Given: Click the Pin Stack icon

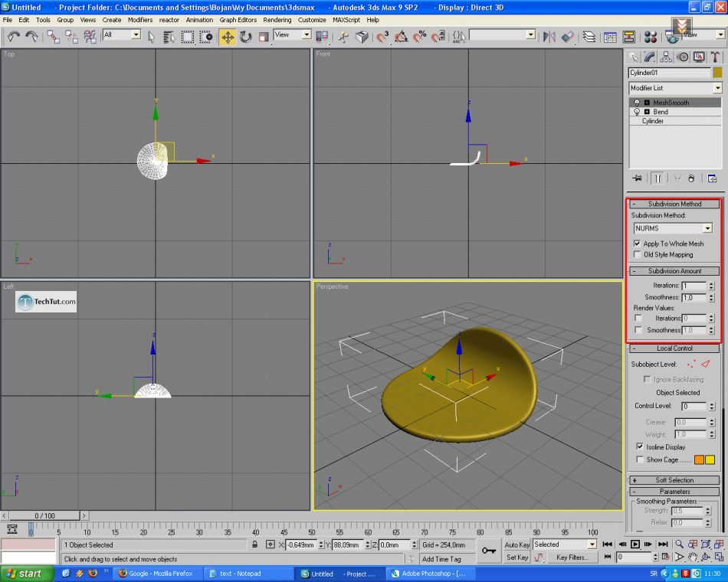Looking at the screenshot, I should click(x=638, y=178).
